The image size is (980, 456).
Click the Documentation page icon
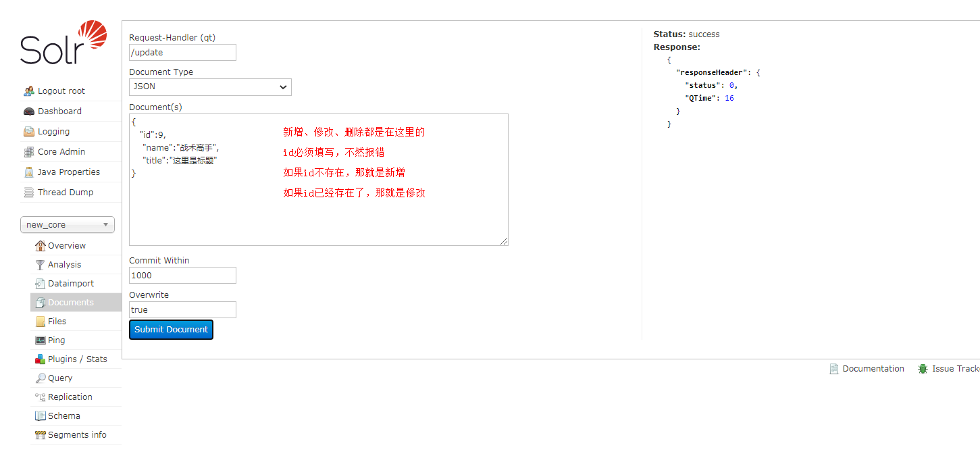[x=834, y=369]
